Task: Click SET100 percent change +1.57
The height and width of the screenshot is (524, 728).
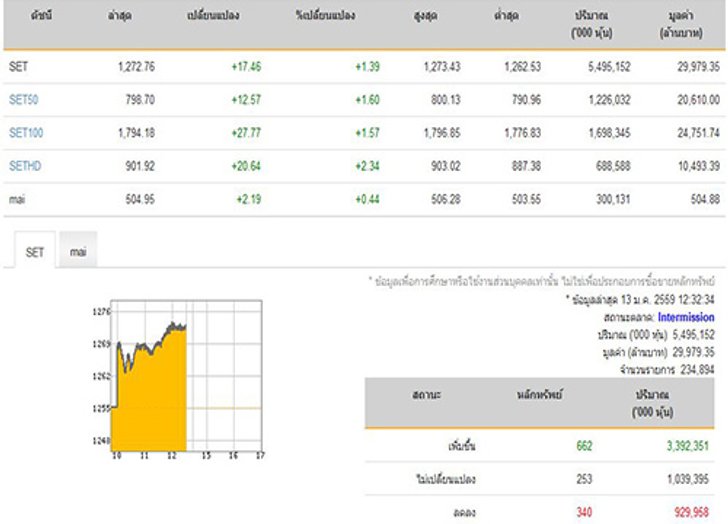Action: [x=367, y=133]
